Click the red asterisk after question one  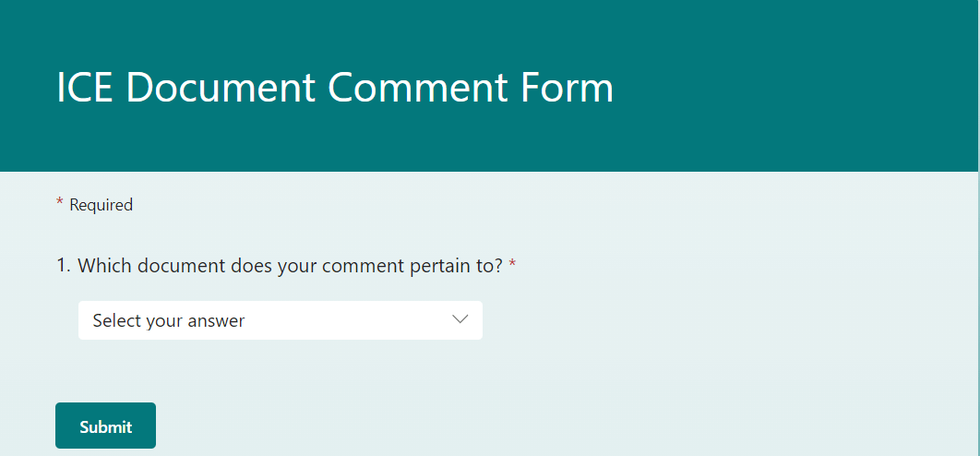pos(512,266)
